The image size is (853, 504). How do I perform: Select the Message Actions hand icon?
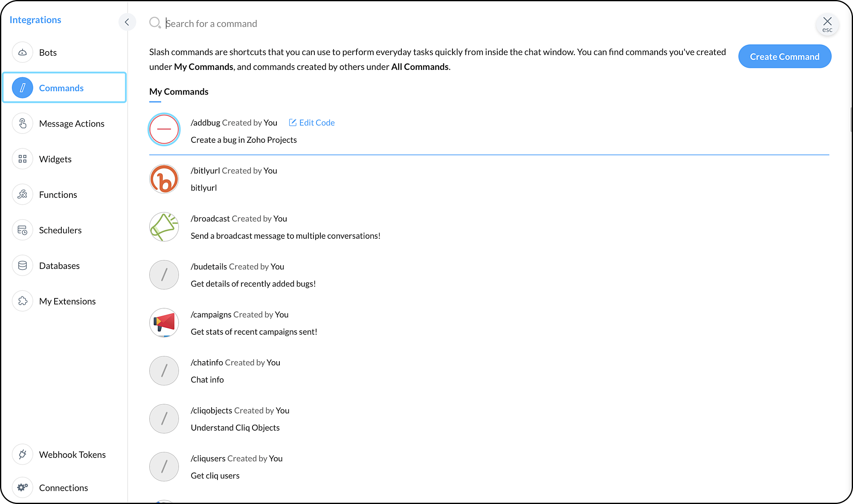tap(23, 124)
